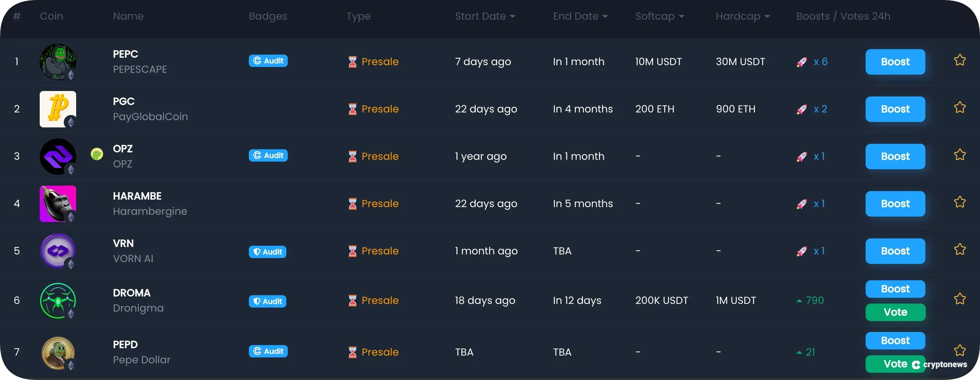
Task: Boost the PEPC presale
Action: pos(895,62)
